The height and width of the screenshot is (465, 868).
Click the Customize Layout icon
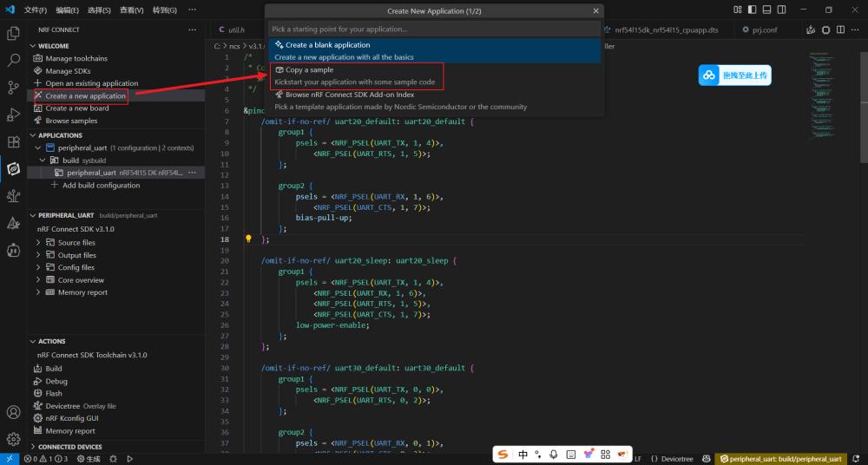tap(737, 10)
